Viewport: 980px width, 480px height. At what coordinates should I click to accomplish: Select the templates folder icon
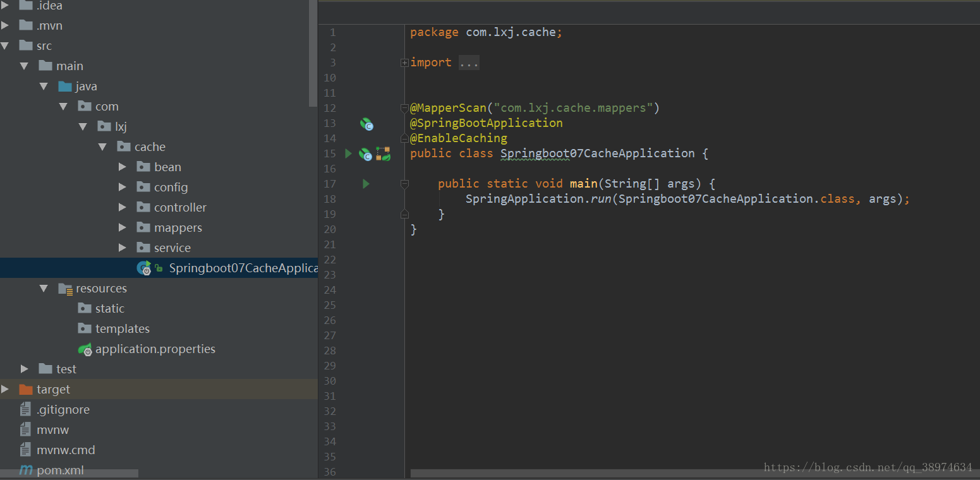click(x=85, y=328)
